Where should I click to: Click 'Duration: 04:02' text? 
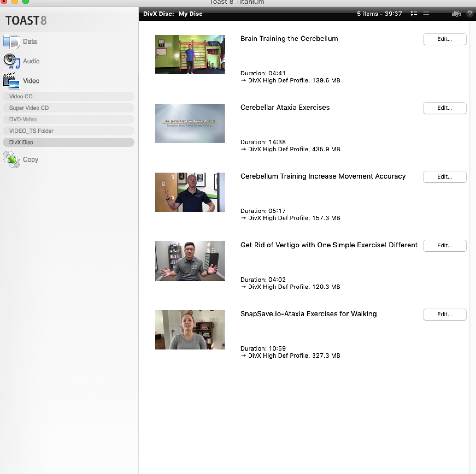pyautogui.click(x=263, y=280)
